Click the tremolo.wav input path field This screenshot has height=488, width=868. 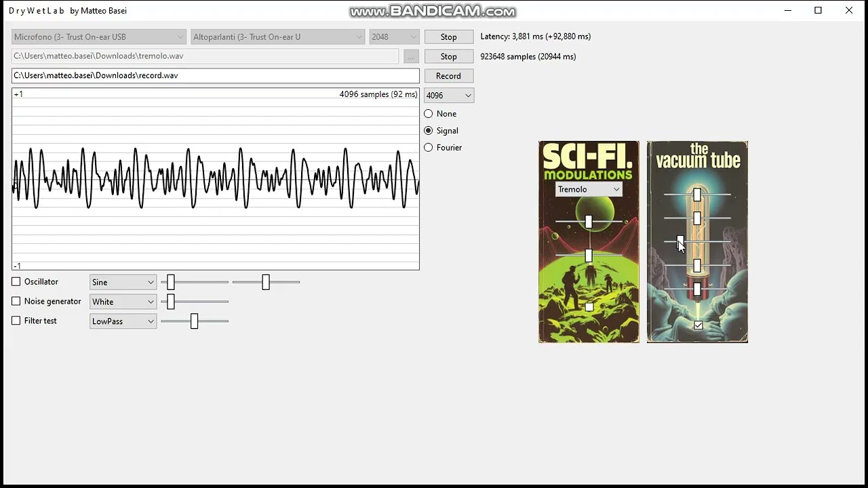(x=205, y=56)
